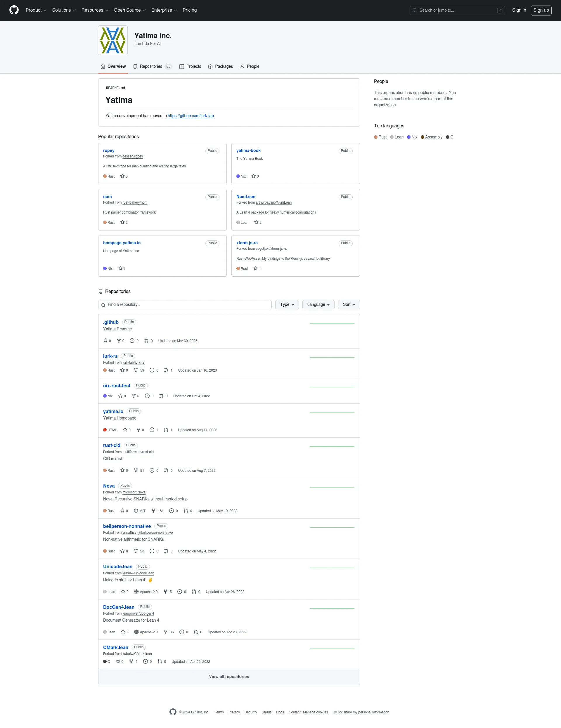Click the Search or jump to field
Image resolution: width=561 pixels, height=728 pixels.
(457, 10)
